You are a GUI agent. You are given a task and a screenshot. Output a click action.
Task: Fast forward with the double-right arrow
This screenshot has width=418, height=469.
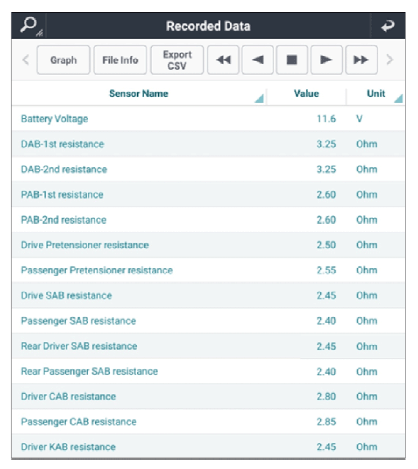[361, 60]
